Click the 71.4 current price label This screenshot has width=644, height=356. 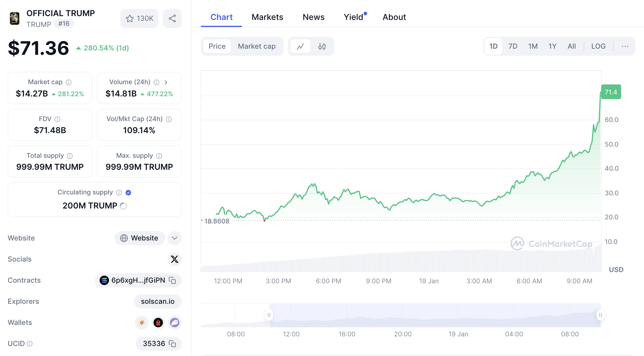coord(611,92)
